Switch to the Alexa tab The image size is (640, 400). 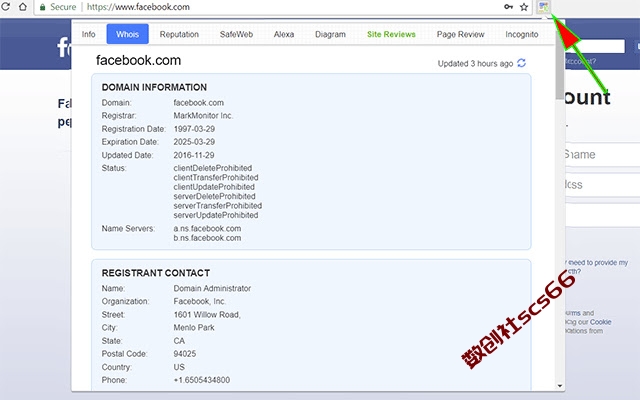tap(284, 34)
